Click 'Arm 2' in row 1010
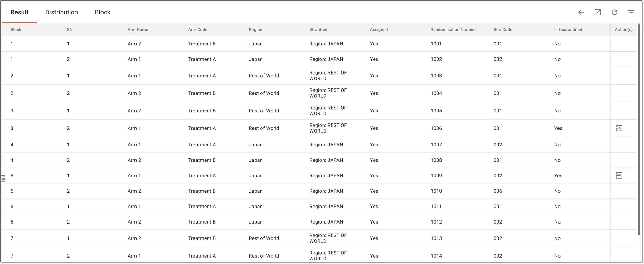This screenshot has height=264, width=644. (134, 191)
